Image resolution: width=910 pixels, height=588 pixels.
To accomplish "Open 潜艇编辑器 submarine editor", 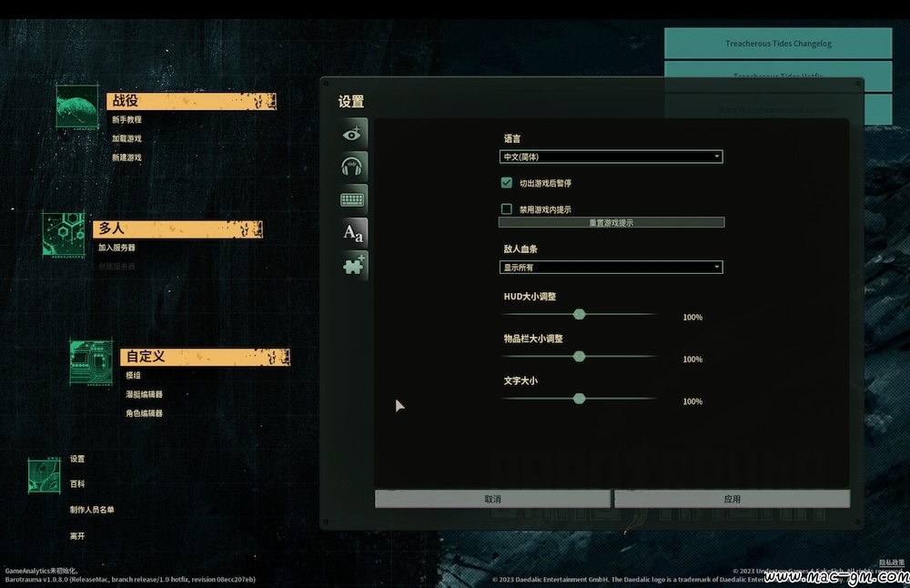I will pyautogui.click(x=144, y=394).
